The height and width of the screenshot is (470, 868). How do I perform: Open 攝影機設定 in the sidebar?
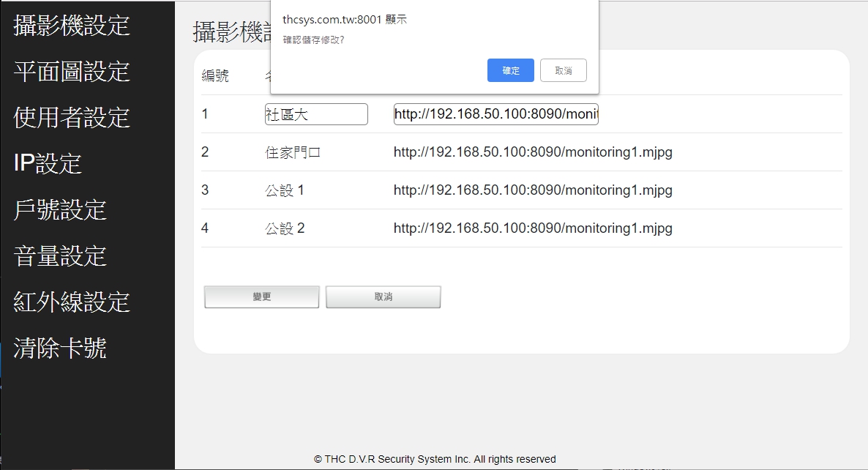[72, 26]
